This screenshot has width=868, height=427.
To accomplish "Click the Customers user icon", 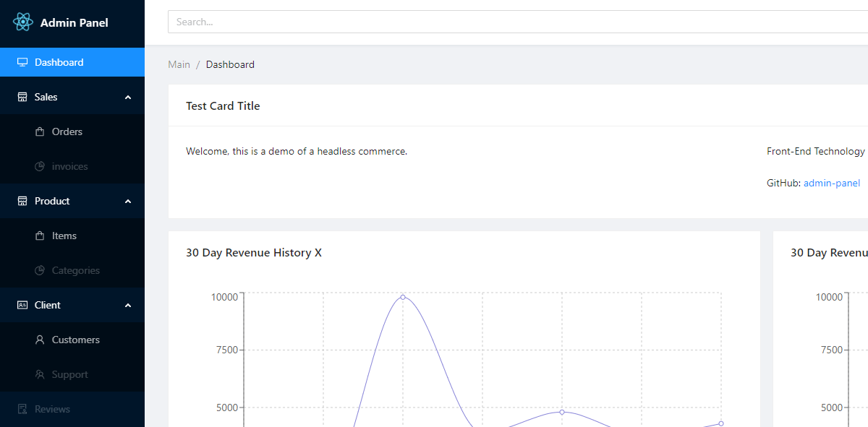I will pyautogui.click(x=40, y=340).
